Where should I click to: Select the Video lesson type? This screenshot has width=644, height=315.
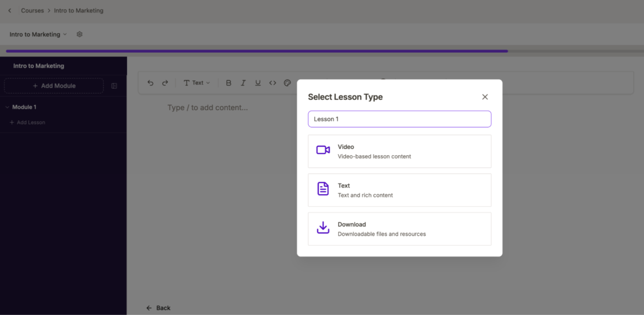(x=399, y=151)
